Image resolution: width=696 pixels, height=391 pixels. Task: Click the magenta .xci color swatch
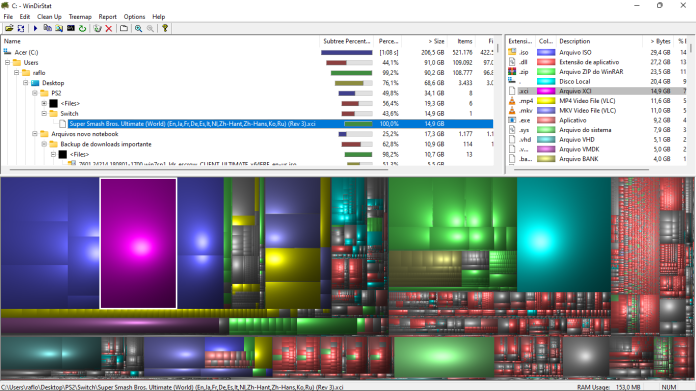[546, 91]
